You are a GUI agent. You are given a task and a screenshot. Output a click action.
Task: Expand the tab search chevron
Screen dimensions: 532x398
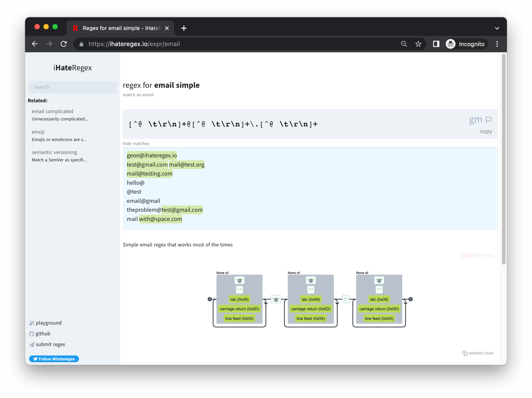497,28
